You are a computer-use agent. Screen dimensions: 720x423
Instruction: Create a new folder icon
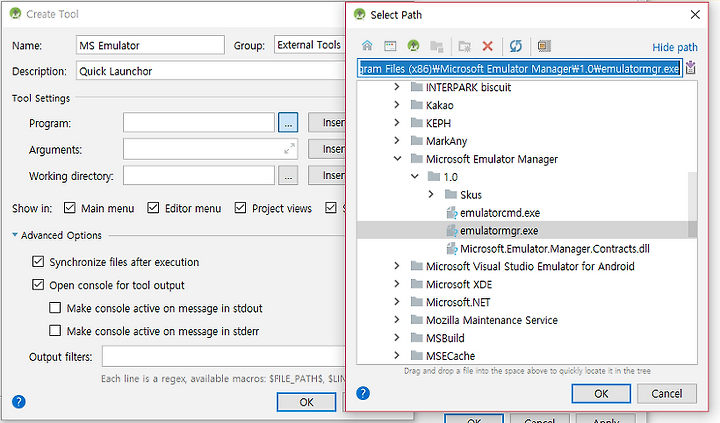[x=465, y=46]
